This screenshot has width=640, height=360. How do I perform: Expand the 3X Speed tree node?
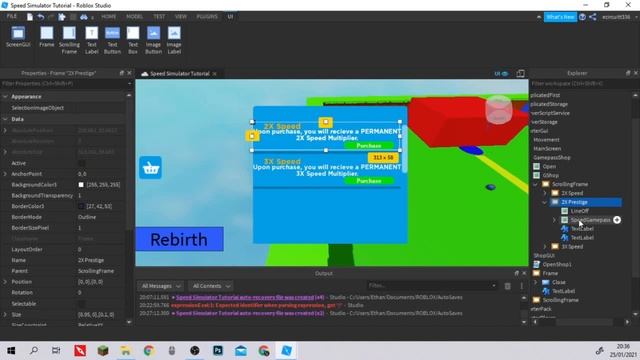(x=545, y=247)
